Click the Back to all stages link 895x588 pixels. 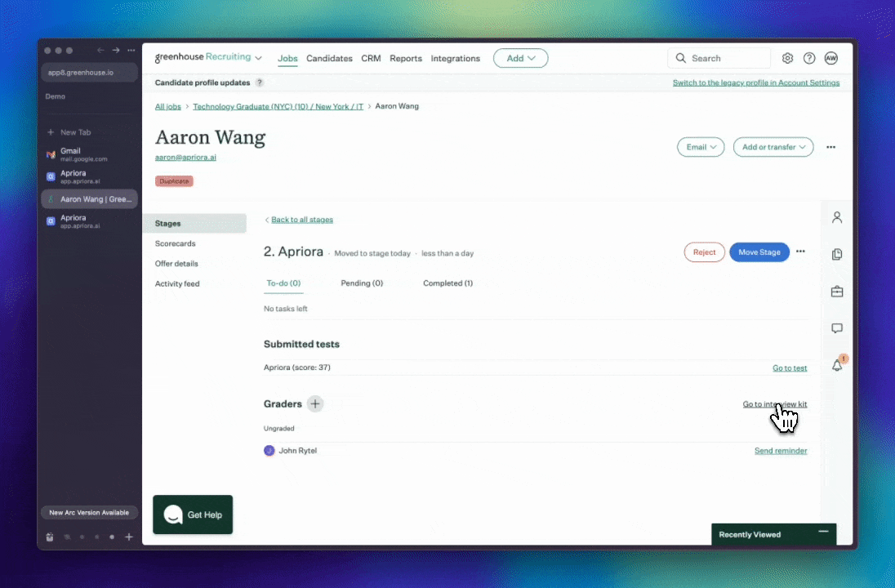tap(302, 220)
